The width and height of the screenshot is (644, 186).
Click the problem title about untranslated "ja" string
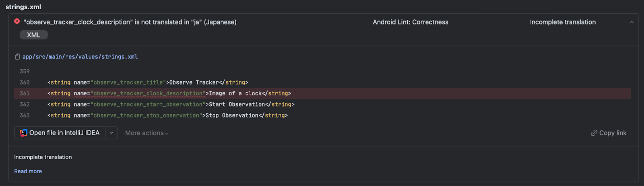(130, 22)
